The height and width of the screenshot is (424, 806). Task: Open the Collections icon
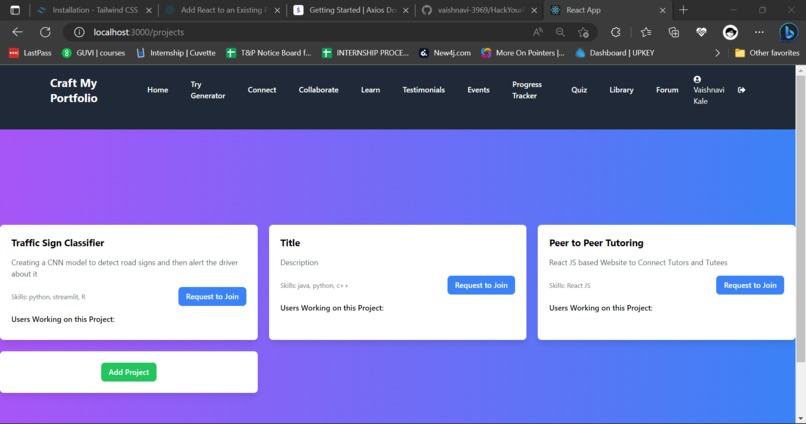click(673, 32)
